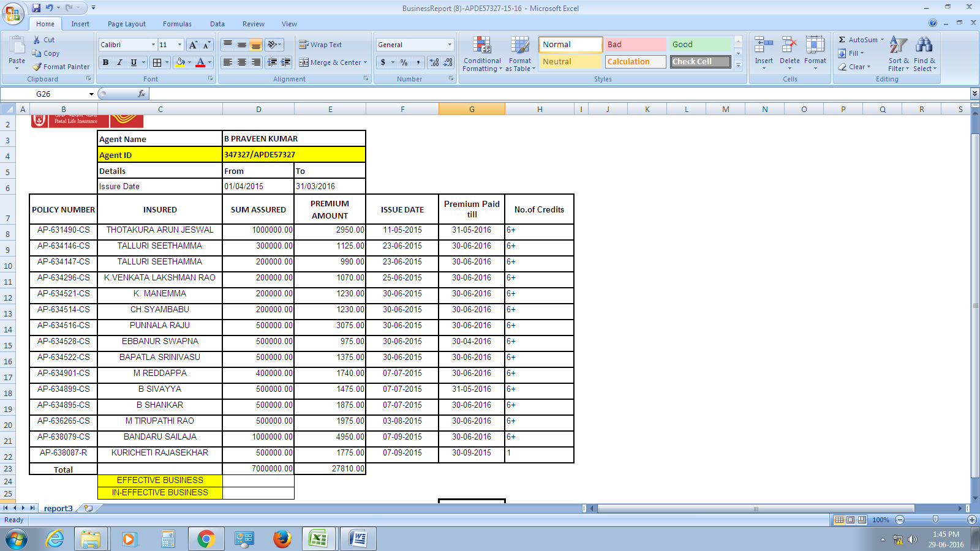The width and height of the screenshot is (980, 551).
Task: Open the Insert ribbon tab
Action: click(80, 24)
